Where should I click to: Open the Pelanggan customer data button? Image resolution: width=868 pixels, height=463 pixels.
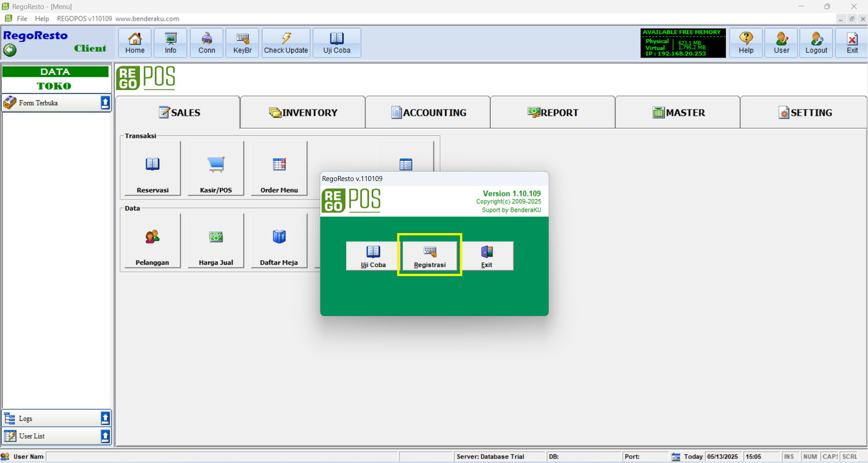(152, 241)
